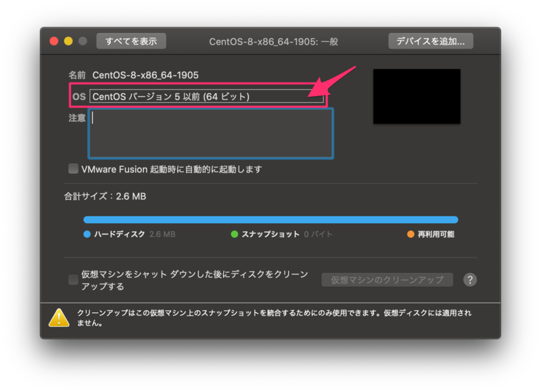Click the blue ハードディスク legend dot
This screenshot has height=392, width=541.
pyautogui.click(x=87, y=235)
